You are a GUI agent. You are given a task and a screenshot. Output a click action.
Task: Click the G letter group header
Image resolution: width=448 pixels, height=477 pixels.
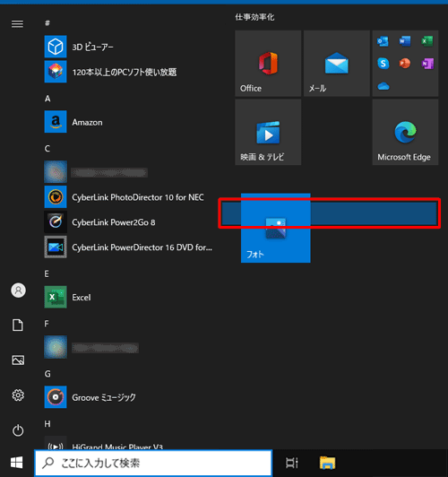[x=47, y=374]
